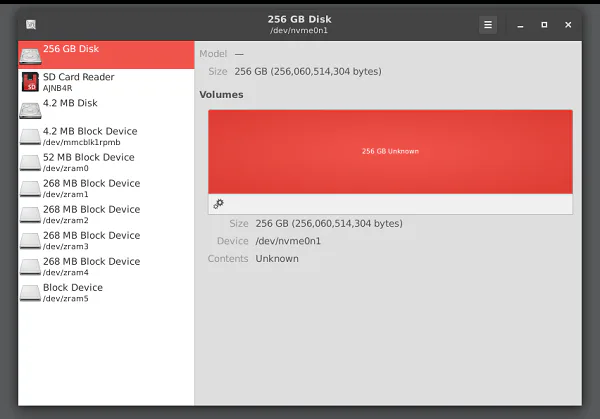This screenshot has height=419, width=600.
Task: Open the hamburger application menu
Action: click(x=488, y=25)
